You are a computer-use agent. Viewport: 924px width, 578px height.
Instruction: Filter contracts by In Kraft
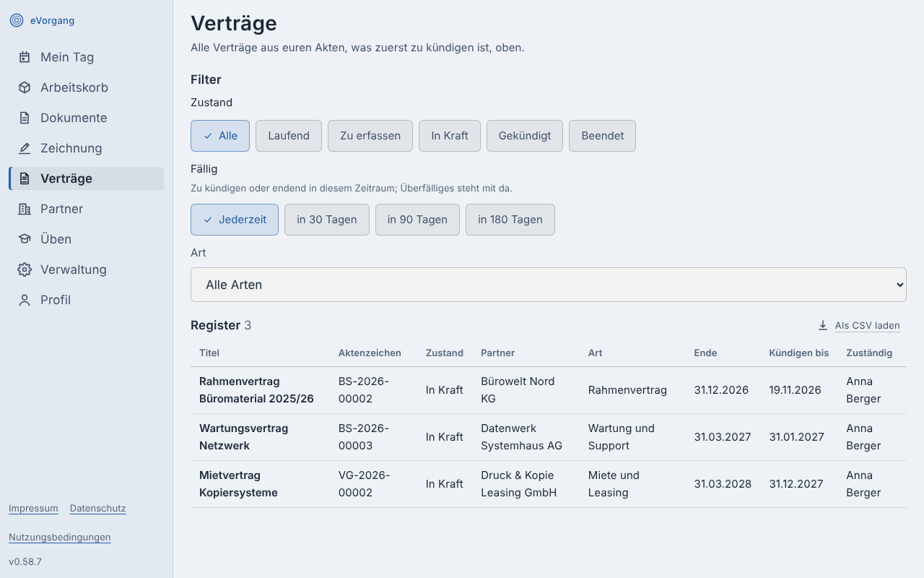[450, 136]
